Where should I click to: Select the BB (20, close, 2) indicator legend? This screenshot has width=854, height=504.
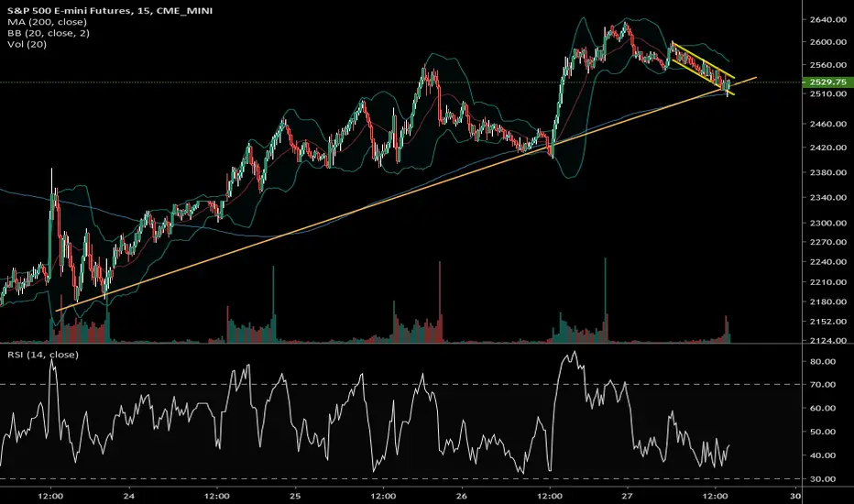pos(49,33)
